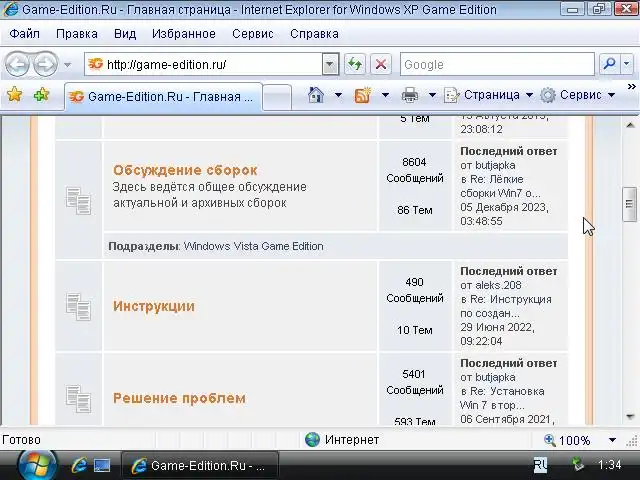
Task: Show more toolbar commands chevron
Action: (x=631, y=87)
